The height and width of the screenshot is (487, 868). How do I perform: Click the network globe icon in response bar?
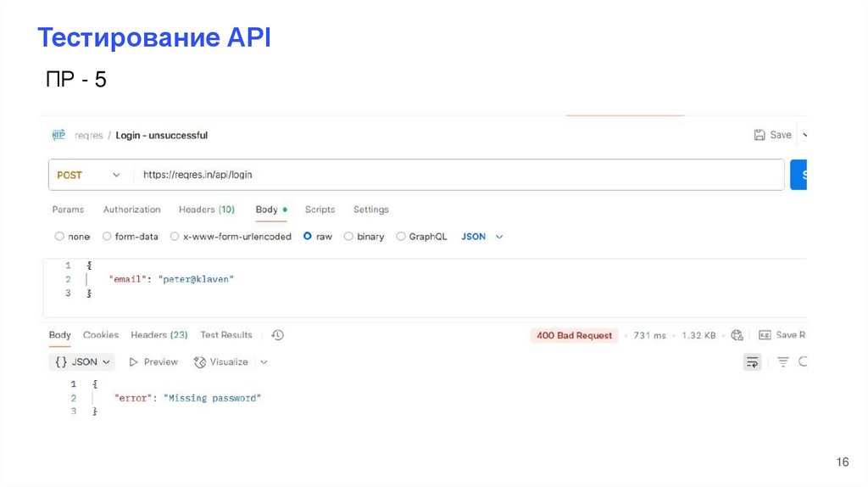737,335
